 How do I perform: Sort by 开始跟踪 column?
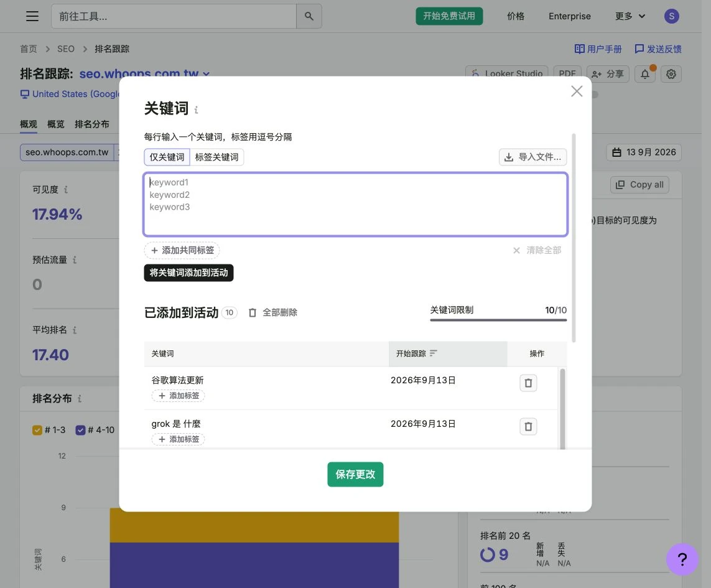click(x=447, y=353)
